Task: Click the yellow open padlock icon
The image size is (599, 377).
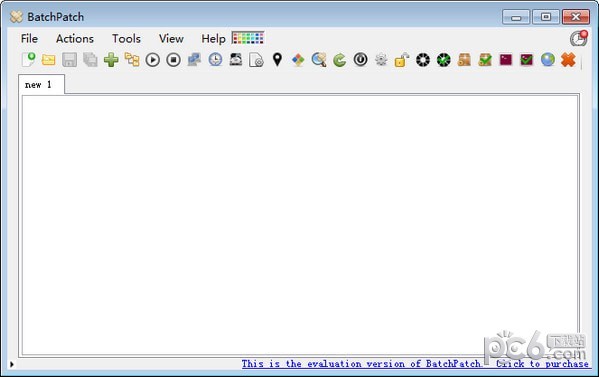Action: pyautogui.click(x=402, y=60)
